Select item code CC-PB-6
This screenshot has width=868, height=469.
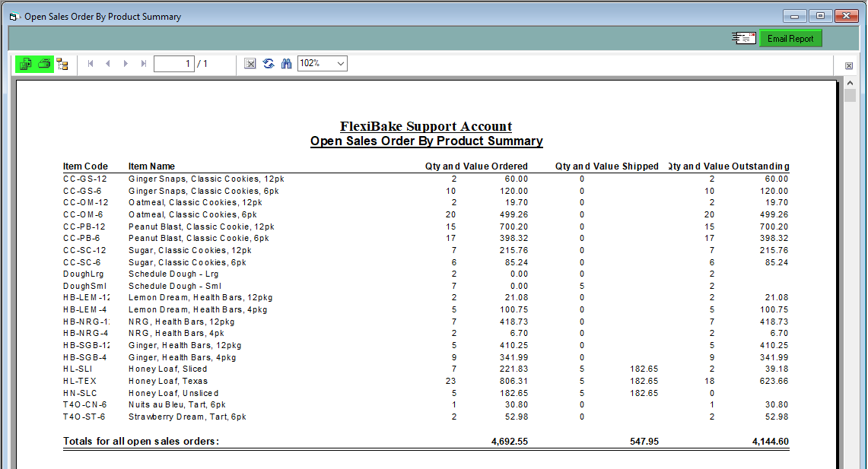tap(81, 239)
